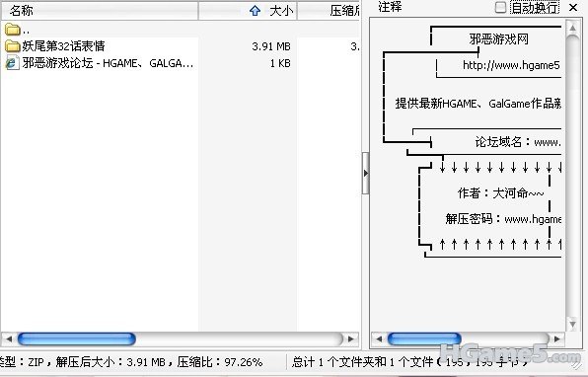This screenshot has width=588, height=377.
Task: Click status bar 总计 1 个文件夹和 1 个文件
Action: pyautogui.click(x=363, y=362)
